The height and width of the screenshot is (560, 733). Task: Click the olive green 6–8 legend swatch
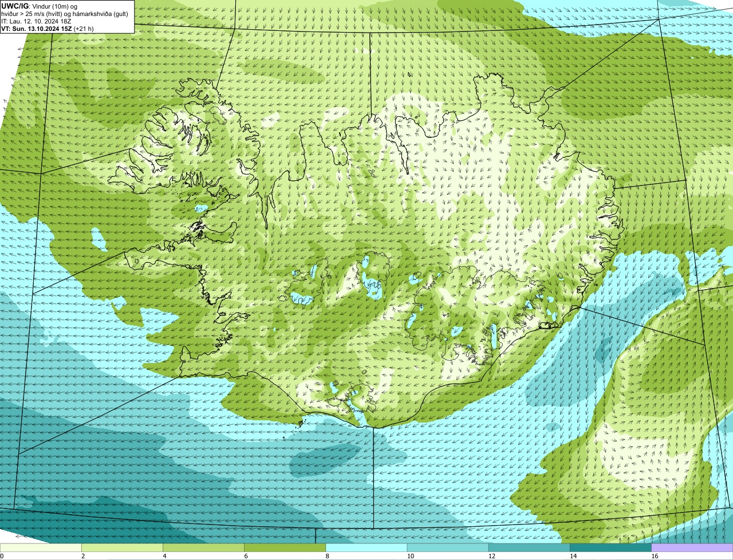click(285, 547)
